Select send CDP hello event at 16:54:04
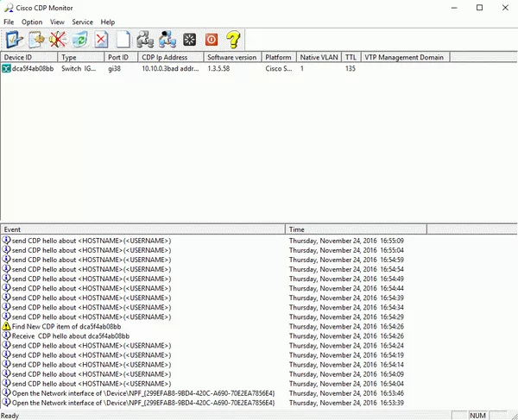This screenshot has width=518, height=420. click(x=214, y=384)
